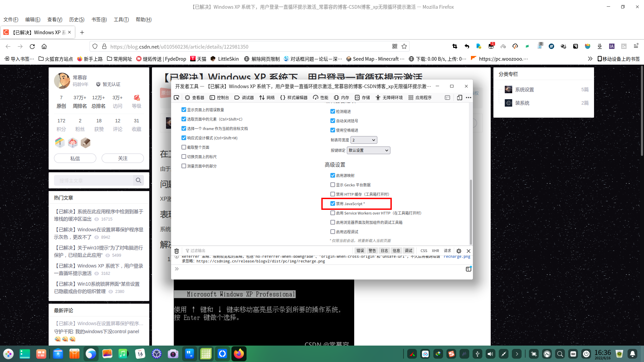The height and width of the screenshot is (362, 644).
Task: Click the element picker icon in devtools
Action: [177, 98]
